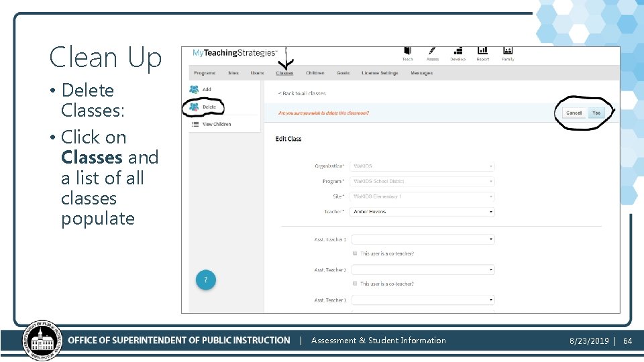Open the Asst. Teacher 3 dropdown
The image size is (644, 362).
tap(423, 300)
